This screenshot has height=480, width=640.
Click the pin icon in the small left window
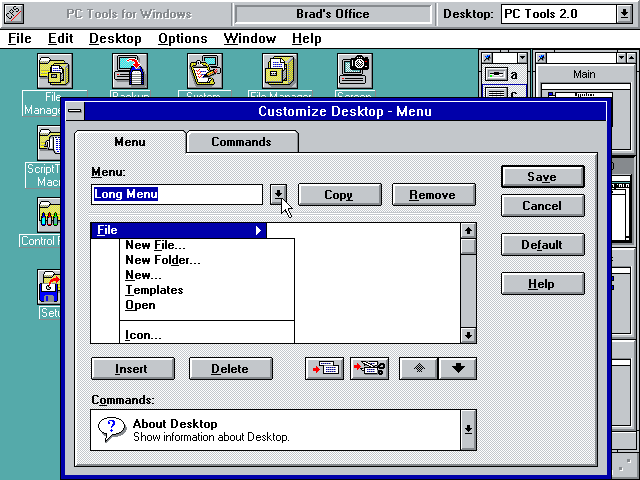(487, 58)
